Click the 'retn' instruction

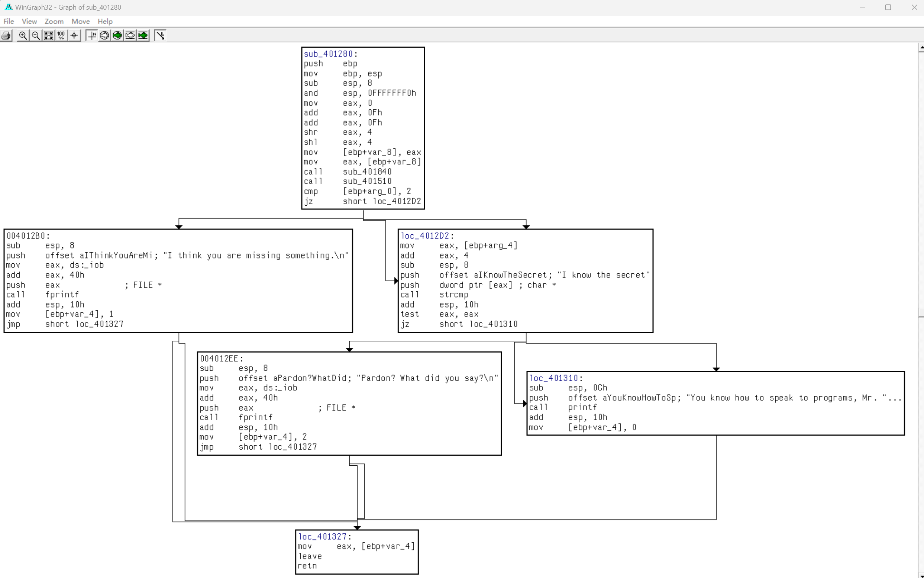[307, 566]
